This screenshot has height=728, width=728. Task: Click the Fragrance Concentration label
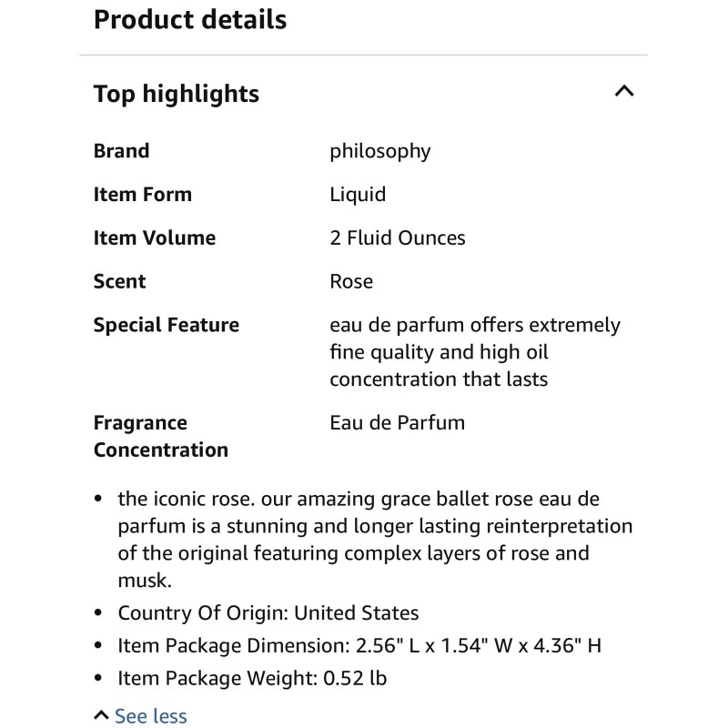tap(160, 436)
